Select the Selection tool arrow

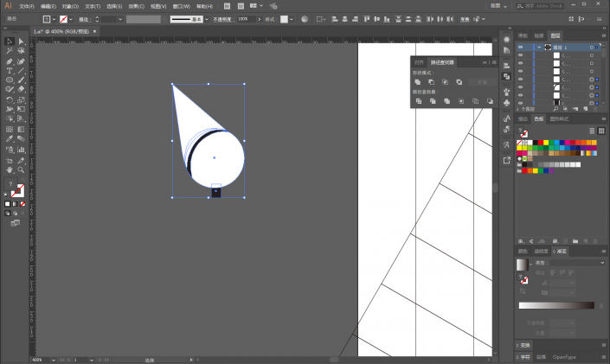10,42
